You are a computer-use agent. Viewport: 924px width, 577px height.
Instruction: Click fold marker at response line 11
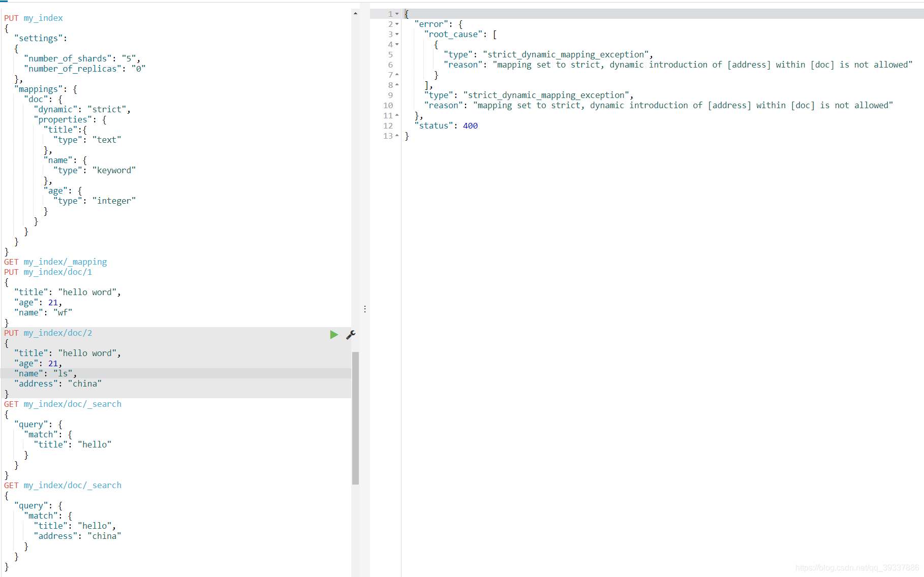397,116
